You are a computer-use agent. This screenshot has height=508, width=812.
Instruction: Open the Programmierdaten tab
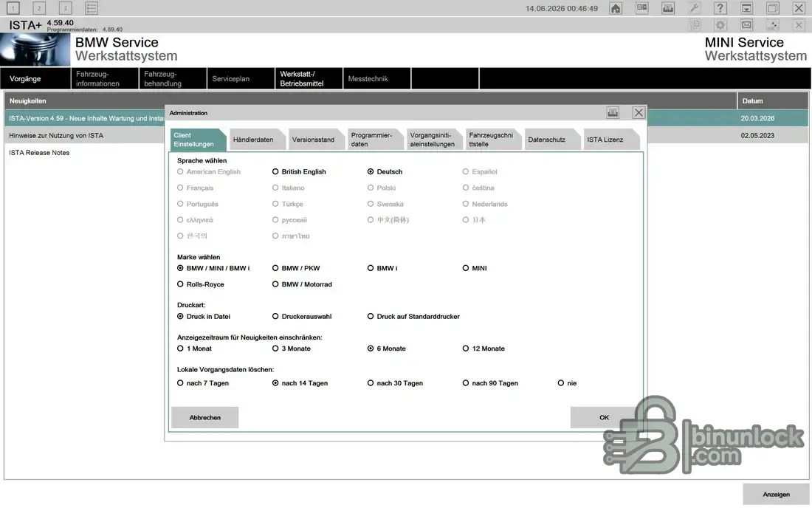point(374,140)
